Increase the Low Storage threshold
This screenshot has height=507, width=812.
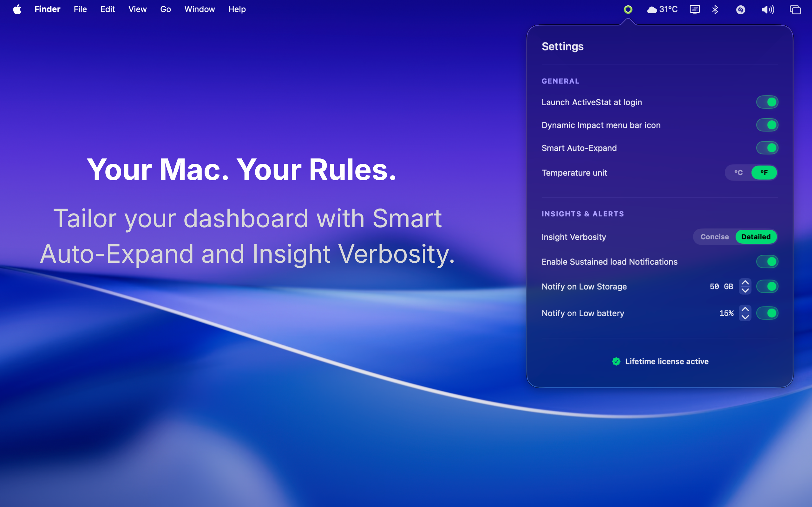point(745,282)
